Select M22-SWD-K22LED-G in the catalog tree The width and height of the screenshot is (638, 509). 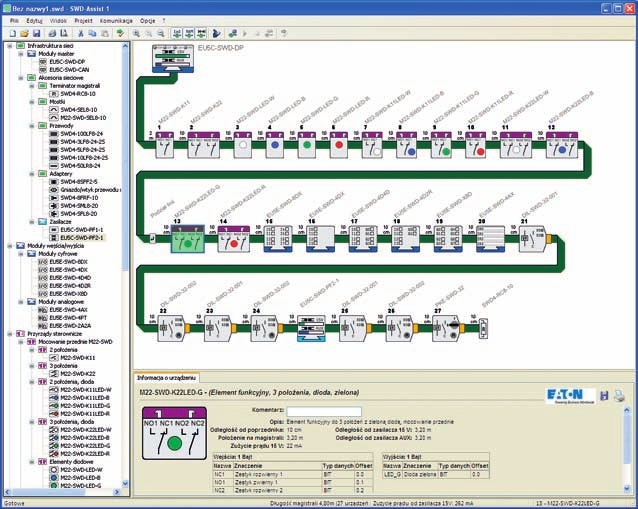[85, 446]
